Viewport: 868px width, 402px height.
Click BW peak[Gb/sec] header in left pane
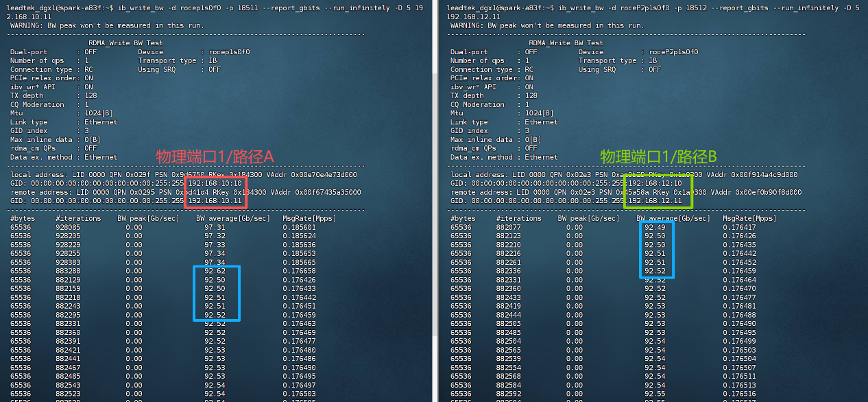pos(148,218)
